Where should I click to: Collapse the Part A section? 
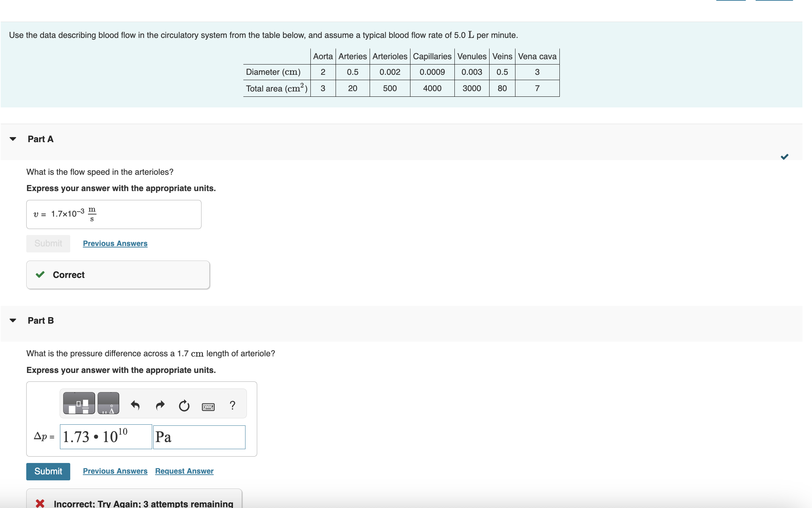point(12,139)
